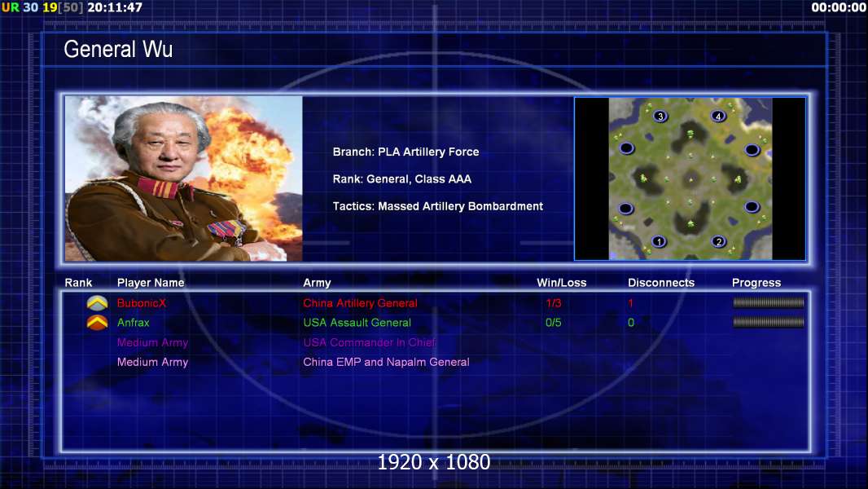
Task: Click China Artillery General army text
Action: 361,303
